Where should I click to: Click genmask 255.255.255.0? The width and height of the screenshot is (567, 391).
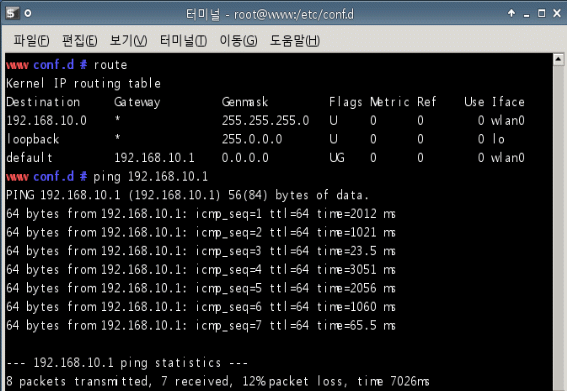265,120
